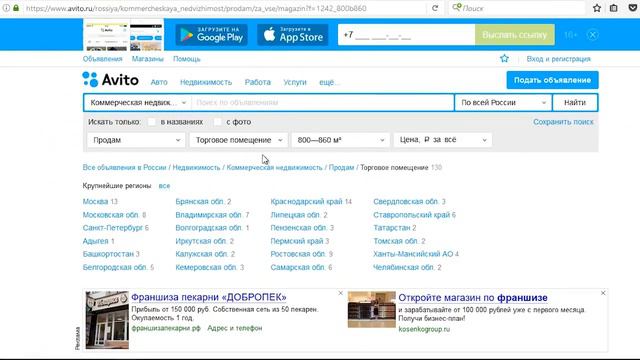The height and width of the screenshot is (360, 640).
Task: Open the App Store download badge
Action: (x=293, y=35)
